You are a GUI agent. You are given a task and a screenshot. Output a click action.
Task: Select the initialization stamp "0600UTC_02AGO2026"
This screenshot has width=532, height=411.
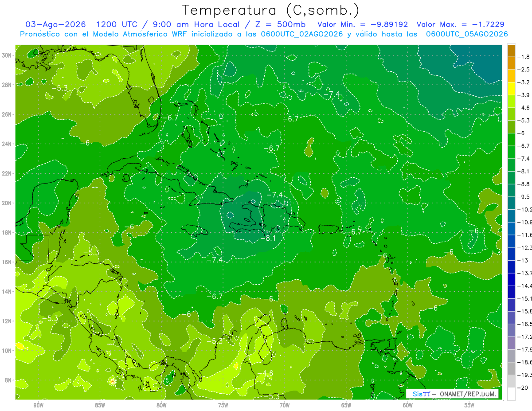click(302, 34)
